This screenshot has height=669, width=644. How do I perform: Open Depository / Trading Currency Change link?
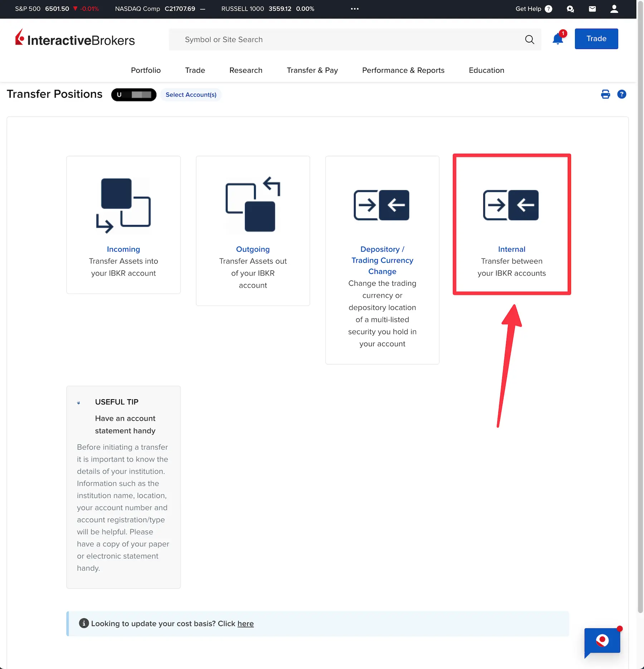coord(382,260)
